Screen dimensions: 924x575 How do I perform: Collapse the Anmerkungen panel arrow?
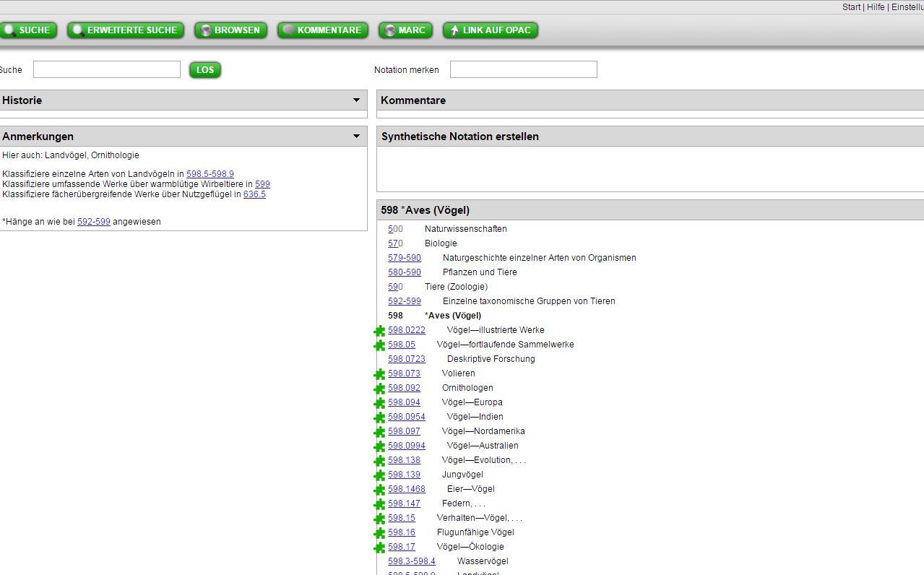(356, 137)
